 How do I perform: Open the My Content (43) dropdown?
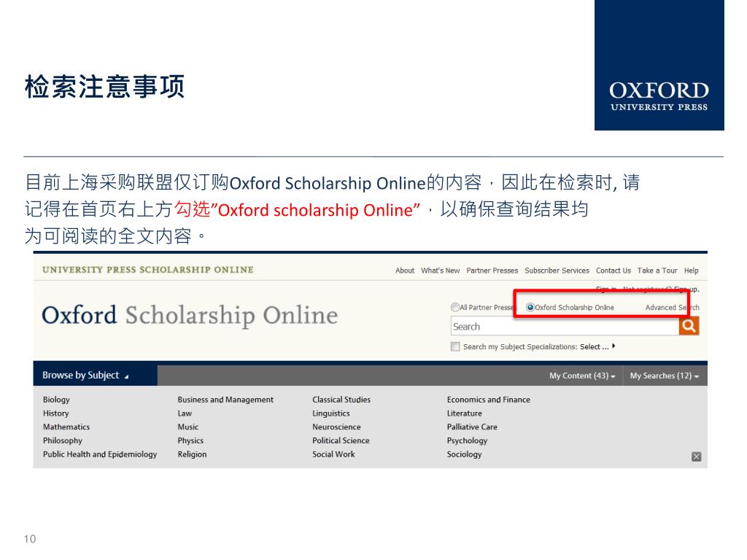coord(582,376)
